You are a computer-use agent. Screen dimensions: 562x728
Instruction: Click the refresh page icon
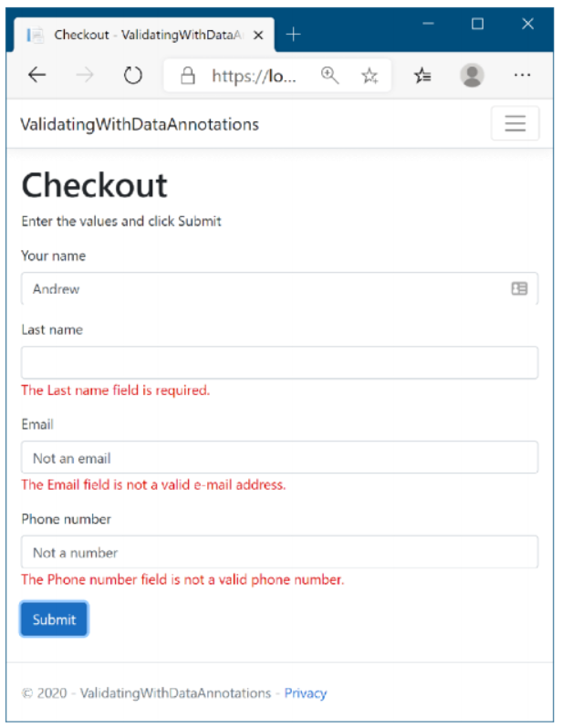[133, 76]
